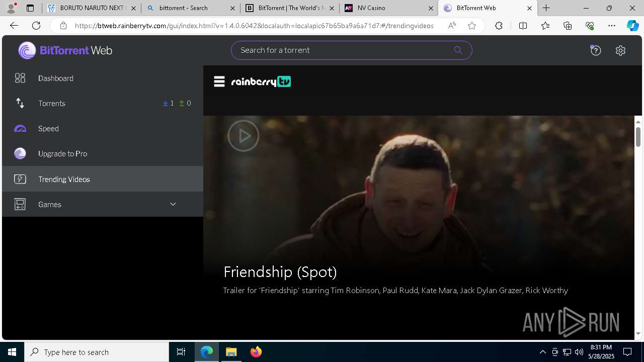Viewport: 644px width, 362px height.
Task: Open browser Collections
Action: click(568, 26)
